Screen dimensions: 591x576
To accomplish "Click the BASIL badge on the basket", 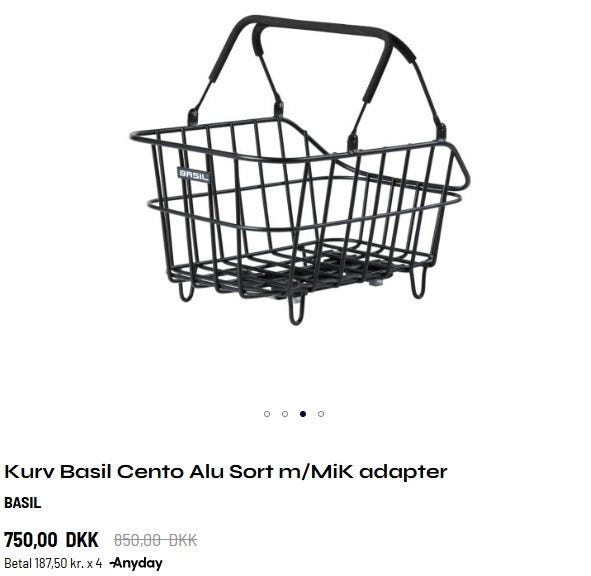I will tap(193, 175).
